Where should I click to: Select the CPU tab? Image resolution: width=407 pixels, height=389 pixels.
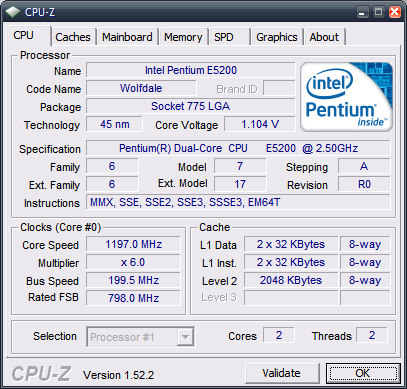[29, 36]
